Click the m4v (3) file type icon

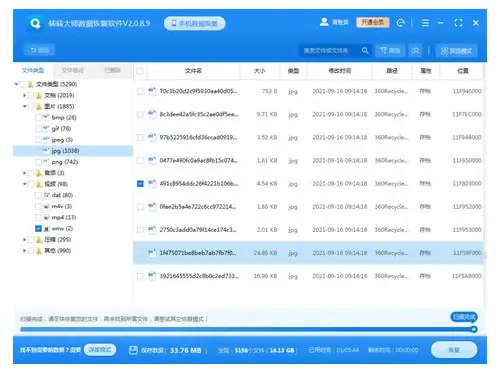pos(47,206)
